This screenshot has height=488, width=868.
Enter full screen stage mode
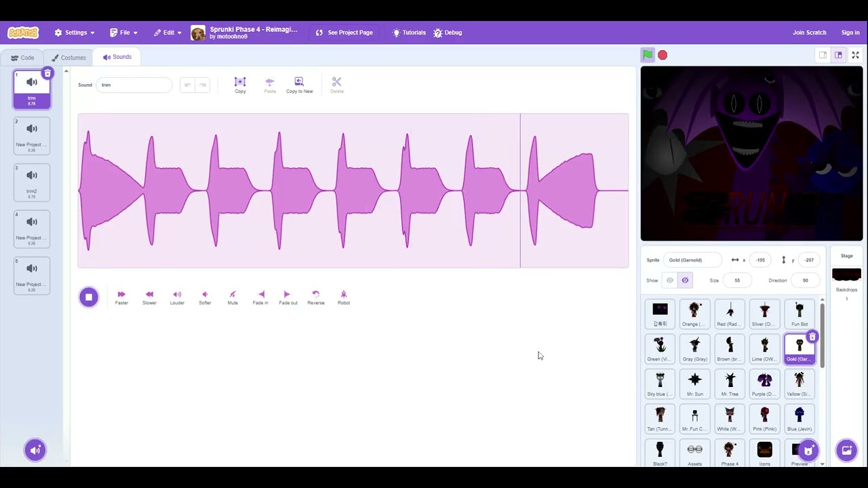pyautogui.click(x=856, y=56)
